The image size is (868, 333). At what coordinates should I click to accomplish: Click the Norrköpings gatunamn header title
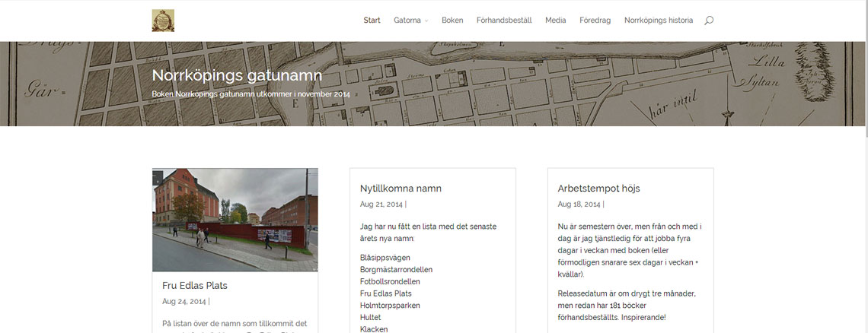tap(237, 75)
